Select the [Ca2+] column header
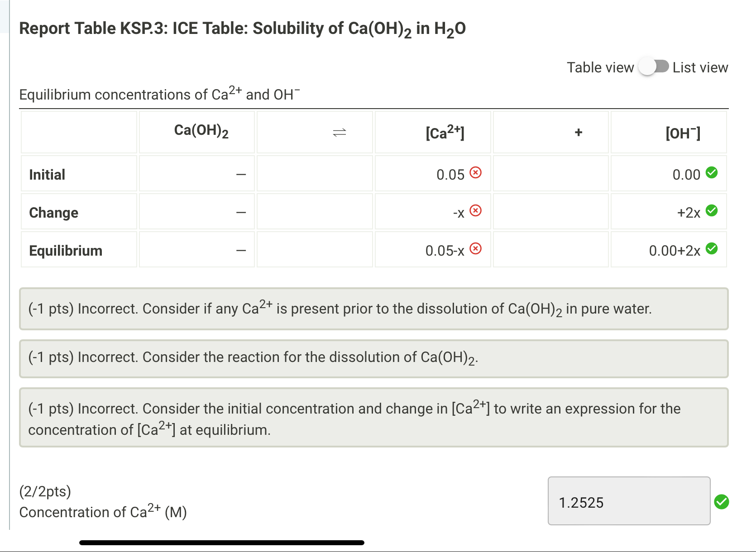This screenshot has height=552, width=756. 445,132
